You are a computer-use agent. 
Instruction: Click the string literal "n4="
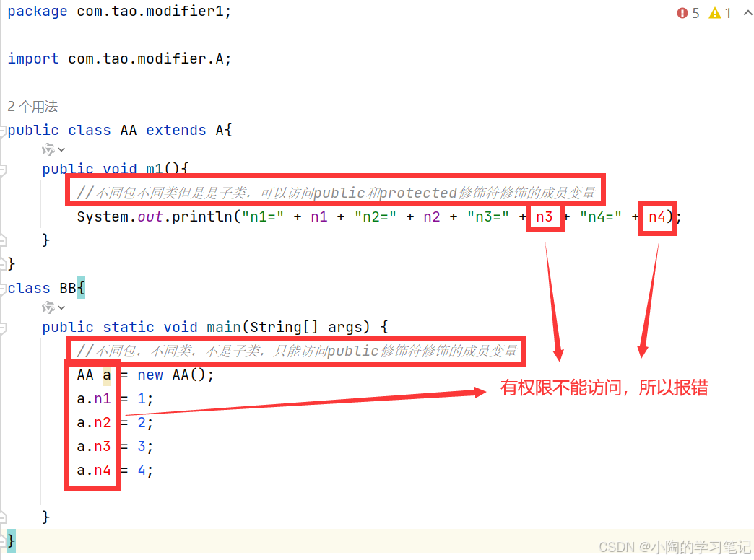point(601,216)
